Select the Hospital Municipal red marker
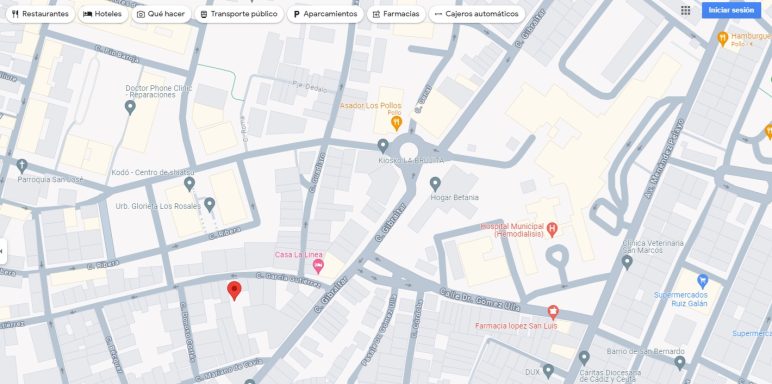The width and height of the screenshot is (772, 384). (552, 229)
